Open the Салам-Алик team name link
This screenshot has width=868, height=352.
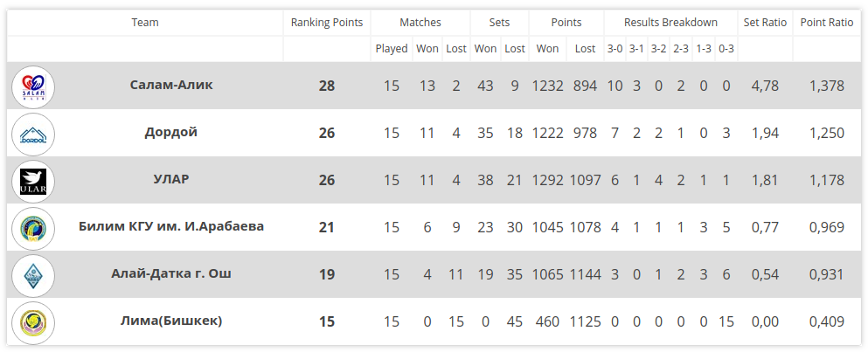tap(171, 86)
